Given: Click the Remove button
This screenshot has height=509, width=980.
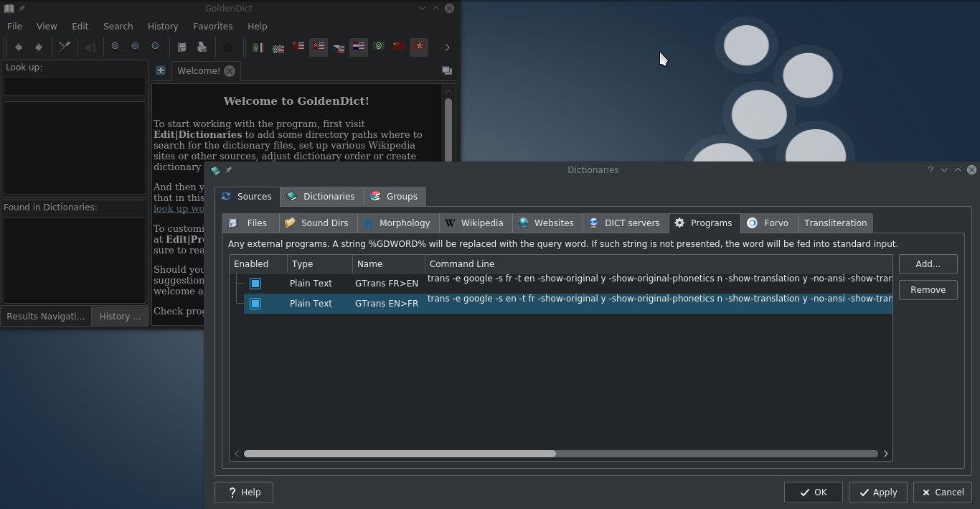Looking at the screenshot, I should point(928,290).
